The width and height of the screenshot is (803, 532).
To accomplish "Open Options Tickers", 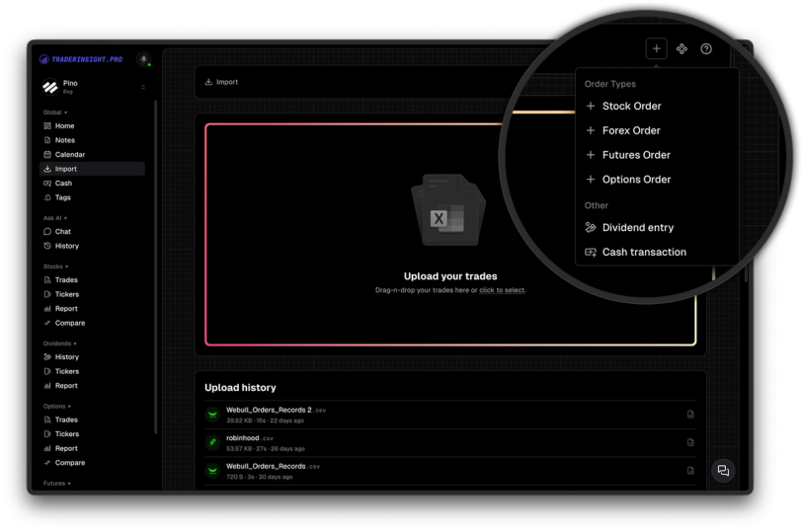I will 92,433.
